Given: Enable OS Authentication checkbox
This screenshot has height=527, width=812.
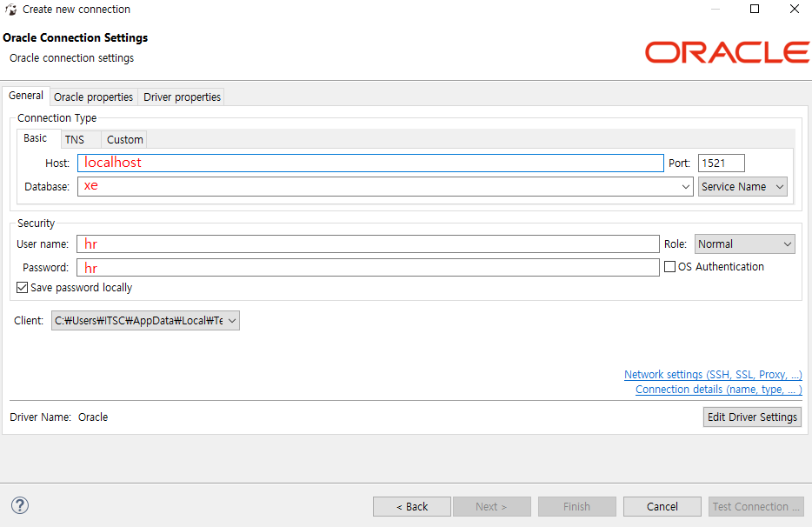Looking at the screenshot, I should click(x=669, y=266).
